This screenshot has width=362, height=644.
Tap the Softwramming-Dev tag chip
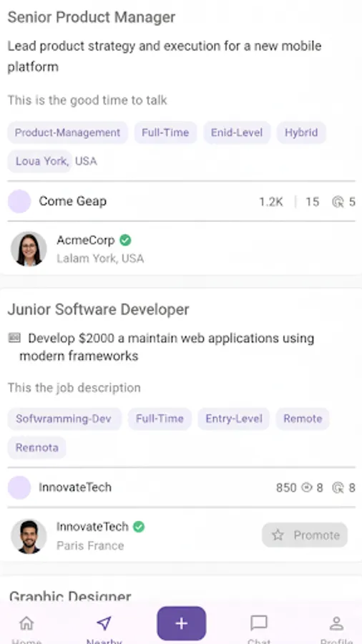[64, 419]
